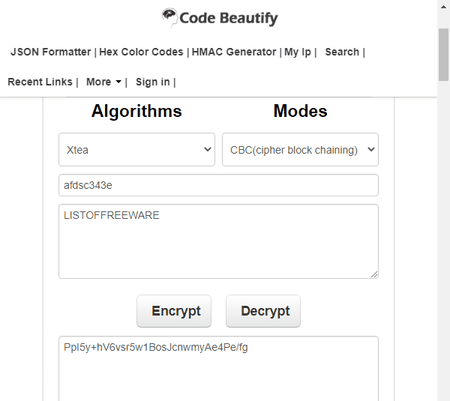450x401 pixels.
Task: Click the key field containing afdsc343e
Action: pyautogui.click(x=219, y=185)
